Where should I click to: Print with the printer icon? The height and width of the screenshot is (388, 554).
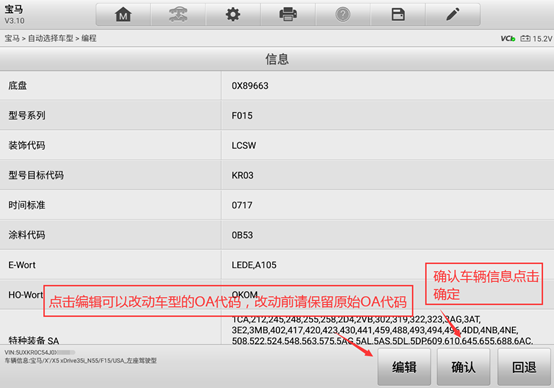[x=288, y=15]
